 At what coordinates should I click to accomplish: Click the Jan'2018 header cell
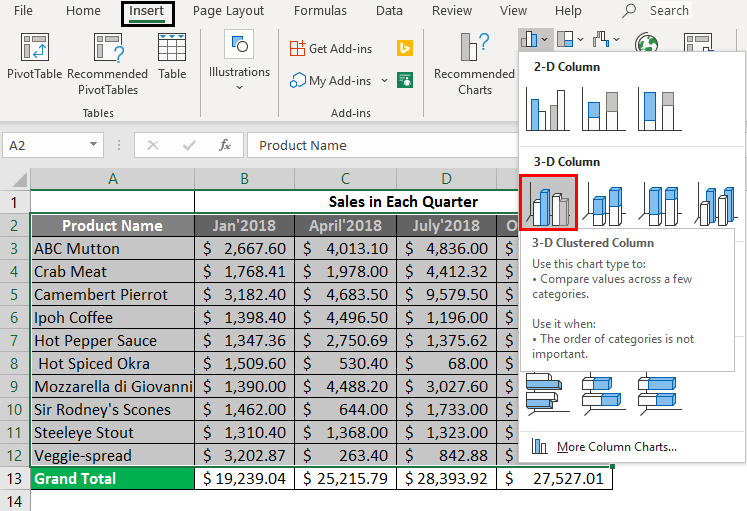pyautogui.click(x=244, y=226)
